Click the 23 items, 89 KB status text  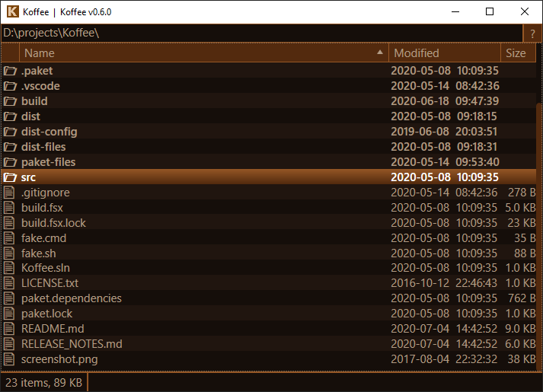tap(43, 383)
